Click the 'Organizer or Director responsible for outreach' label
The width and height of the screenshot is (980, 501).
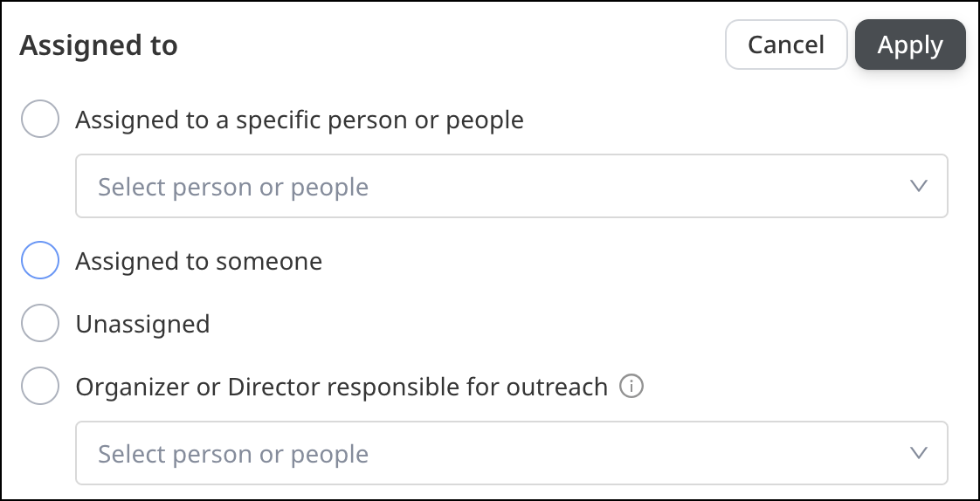coord(342,387)
